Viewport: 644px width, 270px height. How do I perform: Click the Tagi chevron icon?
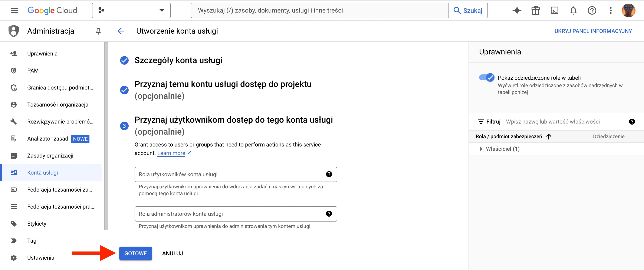(13, 240)
